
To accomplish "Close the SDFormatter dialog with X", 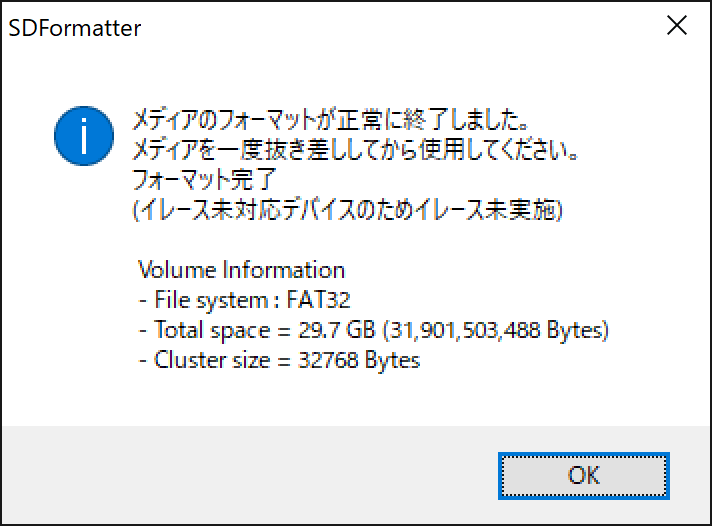I will (677, 28).
